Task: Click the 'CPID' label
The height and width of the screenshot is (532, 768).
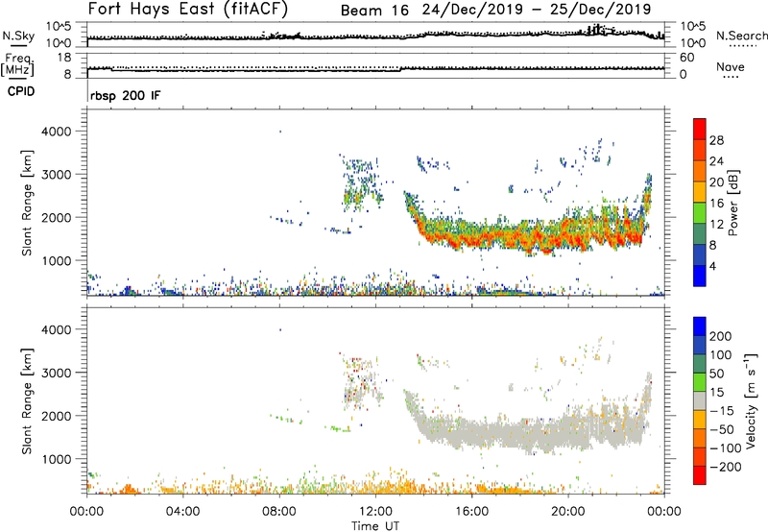Action: pyautogui.click(x=21, y=91)
